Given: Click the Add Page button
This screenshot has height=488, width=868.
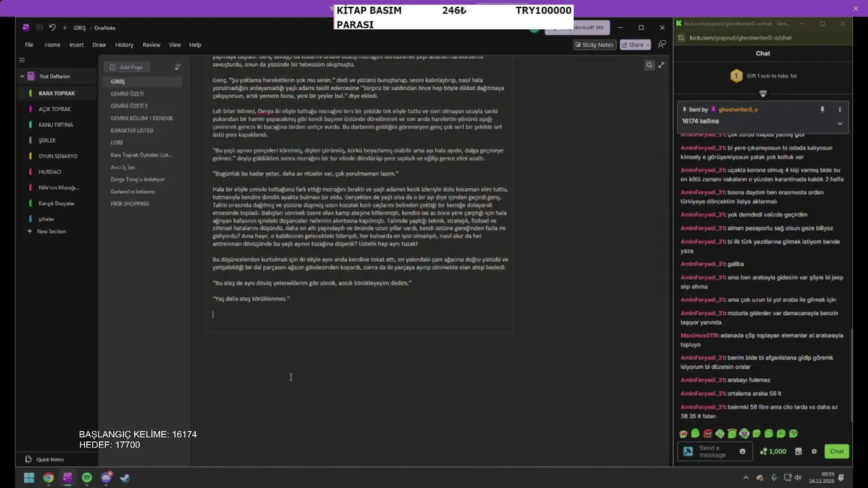Looking at the screenshot, I should click(127, 67).
